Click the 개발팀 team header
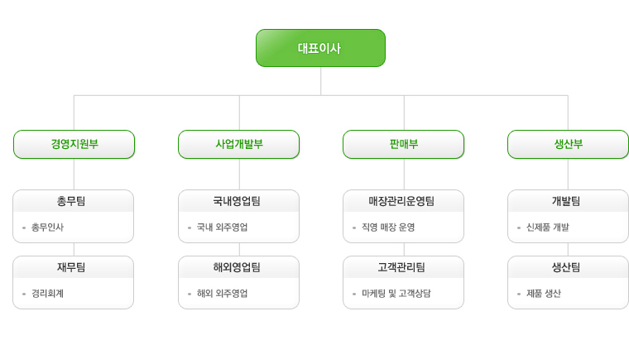Viewport: 629px width, 364px height. click(568, 201)
